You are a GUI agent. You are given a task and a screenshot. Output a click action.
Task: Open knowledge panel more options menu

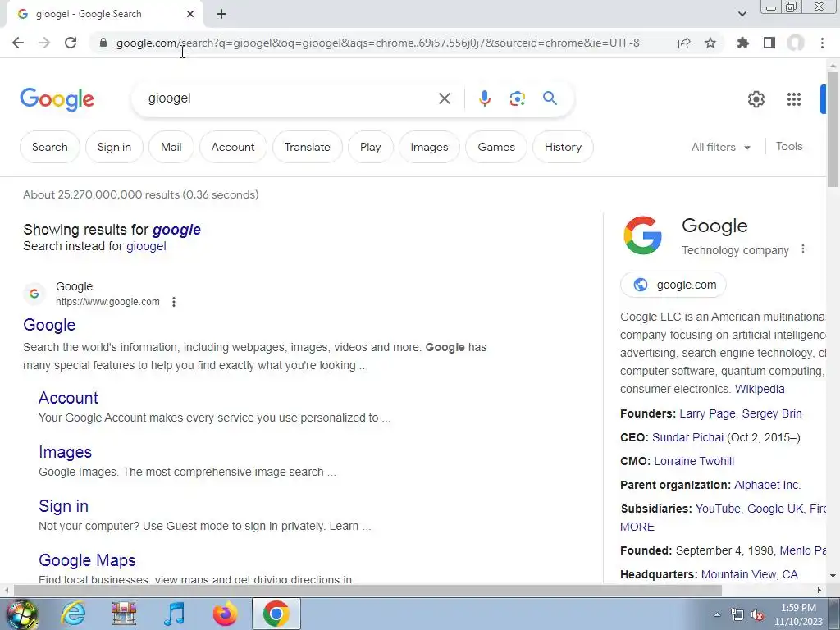pyautogui.click(x=802, y=249)
